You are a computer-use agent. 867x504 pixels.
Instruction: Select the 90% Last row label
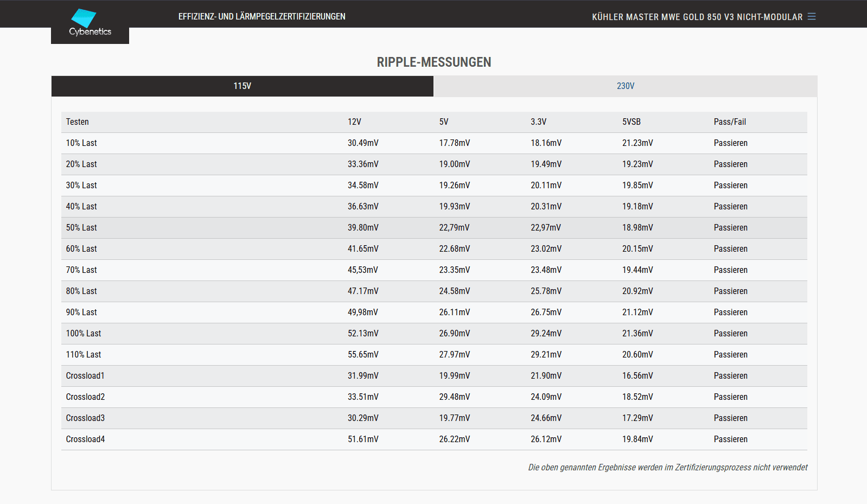click(x=81, y=312)
